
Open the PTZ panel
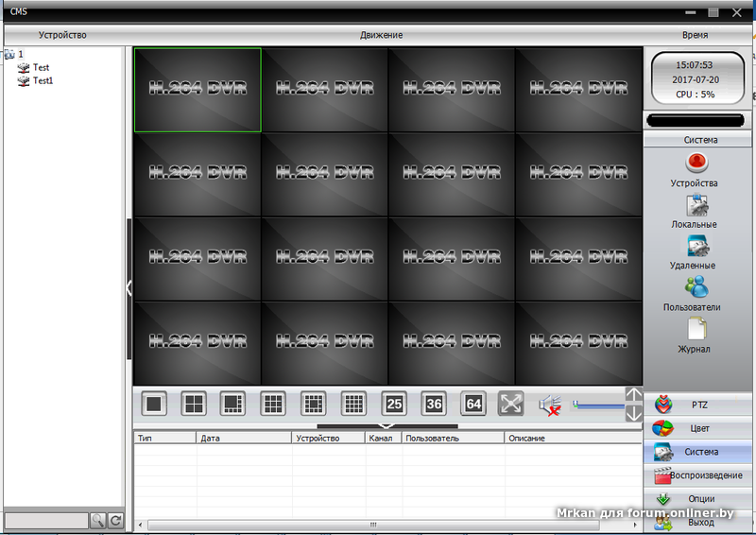click(x=697, y=405)
